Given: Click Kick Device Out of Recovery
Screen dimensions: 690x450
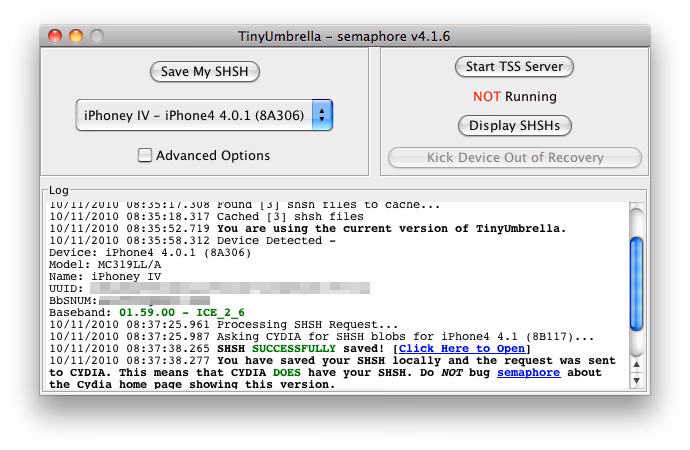Looking at the screenshot, I should 515,157.
